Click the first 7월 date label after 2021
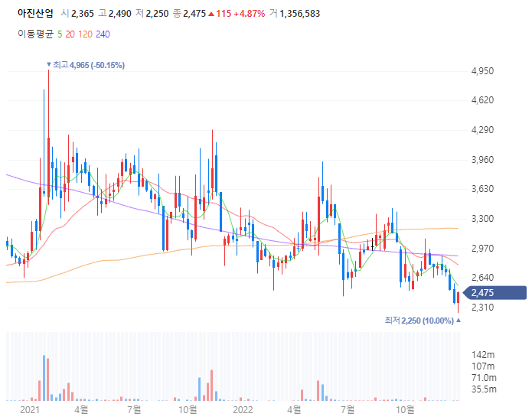Image resolution: width=532 pixels, height=420 pixels. [x=135, y=410]
